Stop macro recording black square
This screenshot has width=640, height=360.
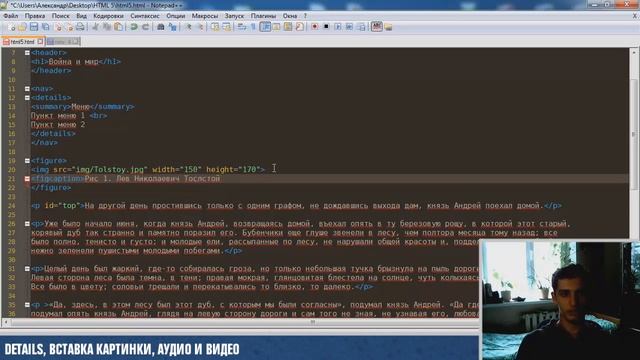tap(326, 27)
